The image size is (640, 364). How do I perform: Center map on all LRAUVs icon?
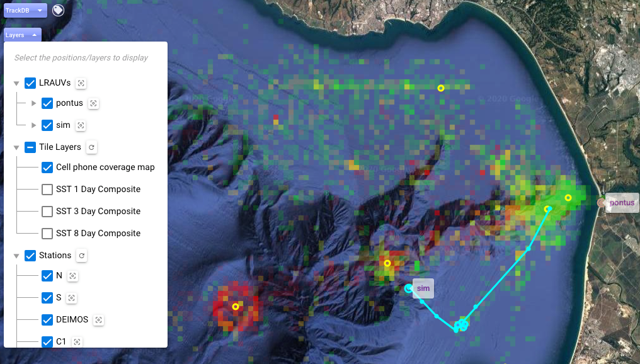pos(81,83)
